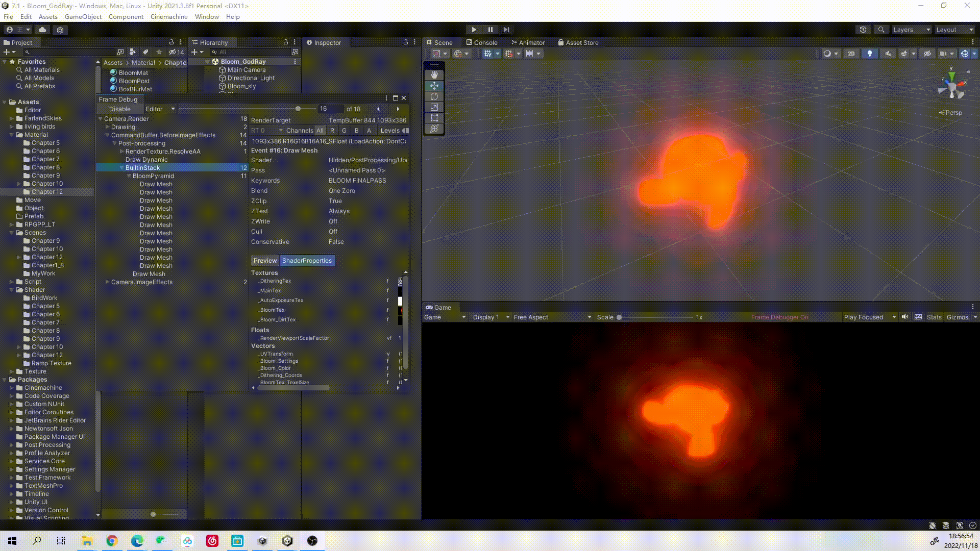Toggle 2D view mode in Scene
The height and width of the screenshot is (551, 980).
point(851,54)
